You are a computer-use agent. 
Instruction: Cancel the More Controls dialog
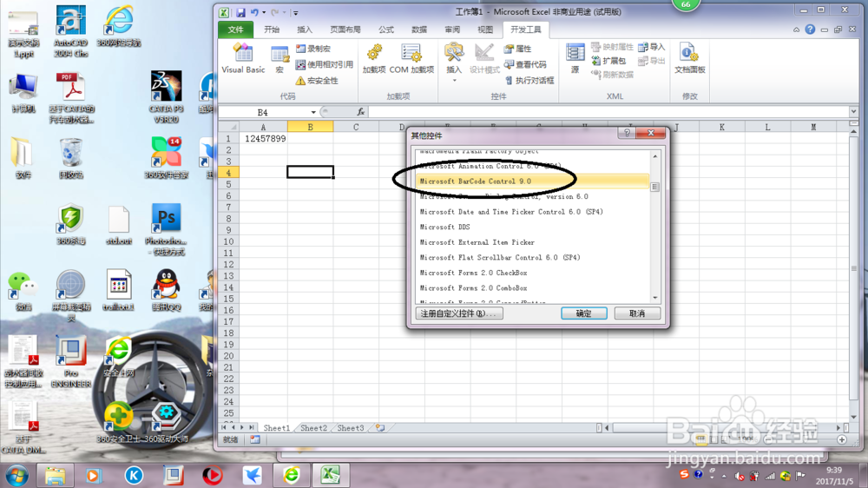(x=637, y=313)
